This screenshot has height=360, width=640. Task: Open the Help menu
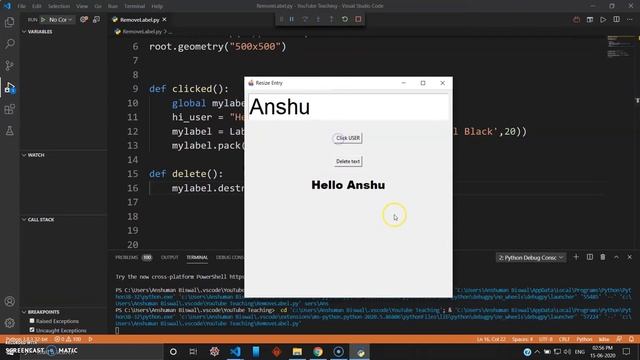tap(157, 6)
